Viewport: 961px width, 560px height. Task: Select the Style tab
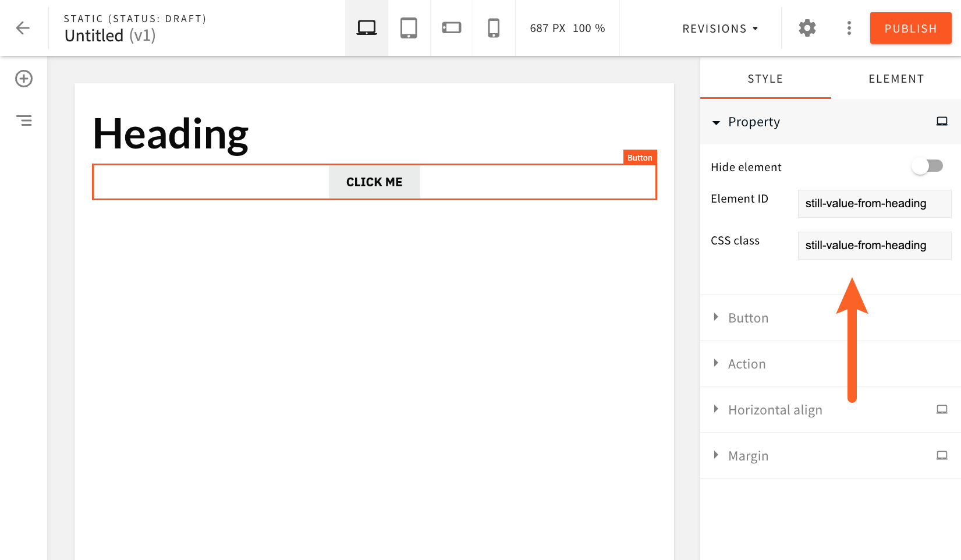[x=765, y=78]
